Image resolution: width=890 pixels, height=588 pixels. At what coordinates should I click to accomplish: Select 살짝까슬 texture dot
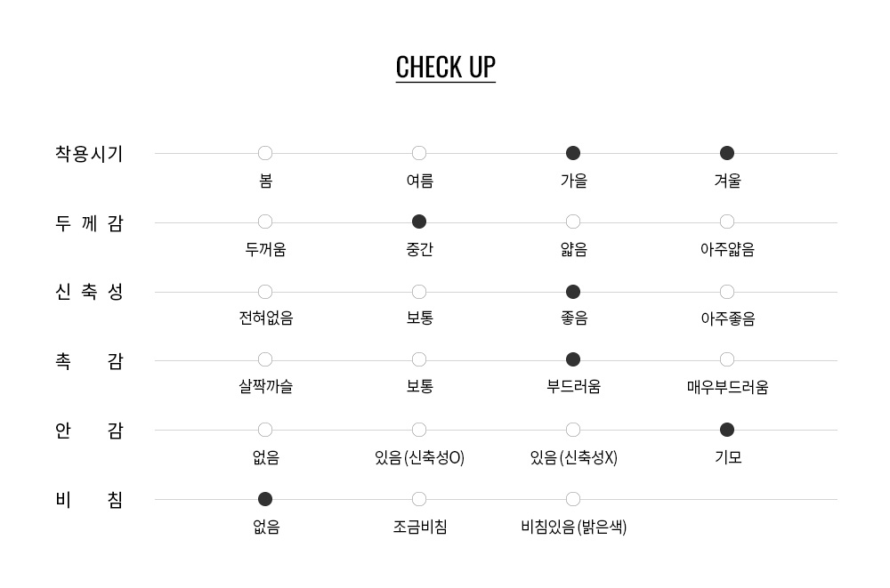pyautogui.click(x=265, y=359)
